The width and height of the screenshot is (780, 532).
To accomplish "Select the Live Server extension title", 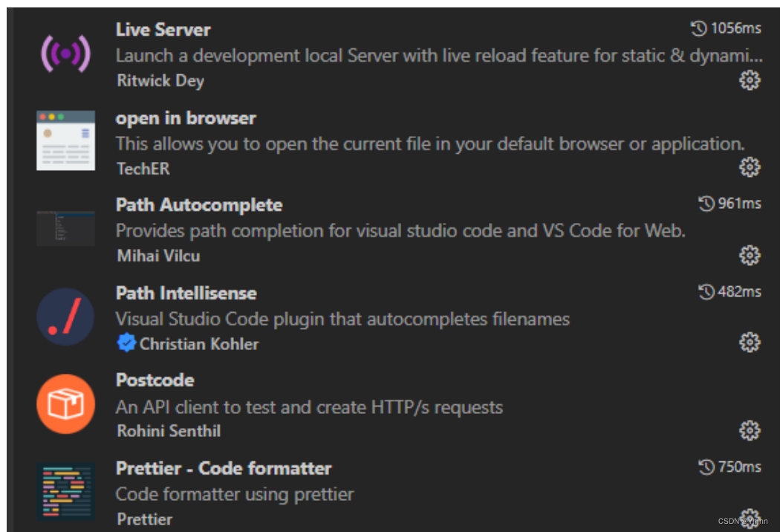I will [163, 30].
